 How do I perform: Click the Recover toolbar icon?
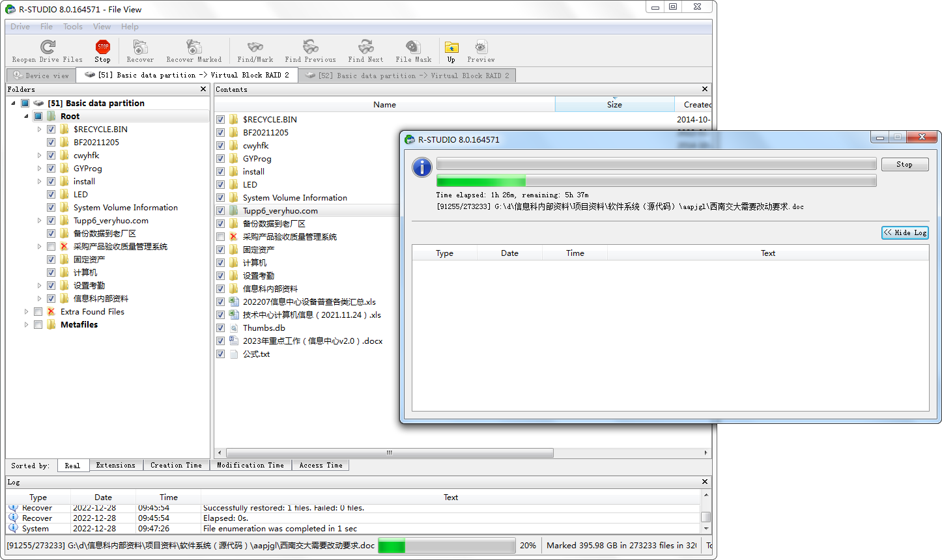pos(140,47)
